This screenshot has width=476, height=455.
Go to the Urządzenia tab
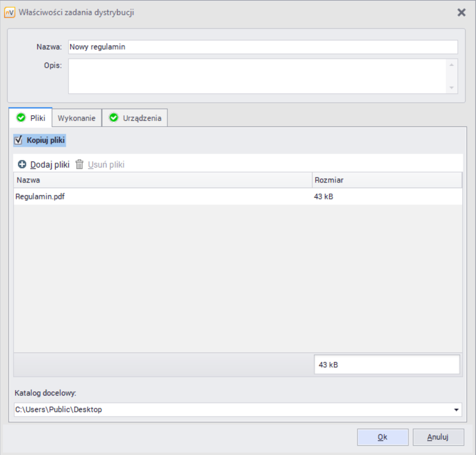pyautogui.click(x=135, y=118)
